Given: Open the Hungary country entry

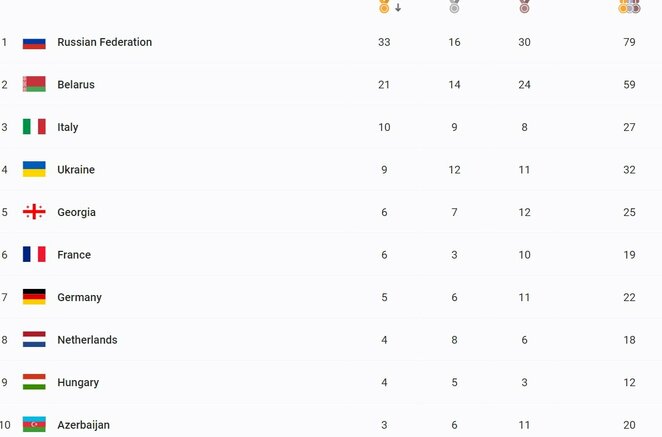Looking at the screenshot, I should point(78,383).
